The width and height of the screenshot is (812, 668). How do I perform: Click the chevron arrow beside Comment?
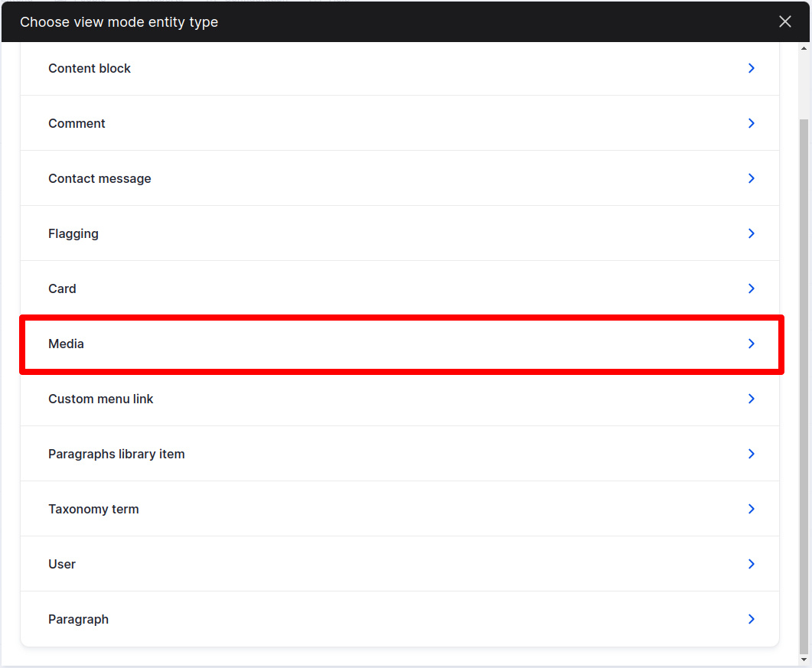(x=752, y=123)
